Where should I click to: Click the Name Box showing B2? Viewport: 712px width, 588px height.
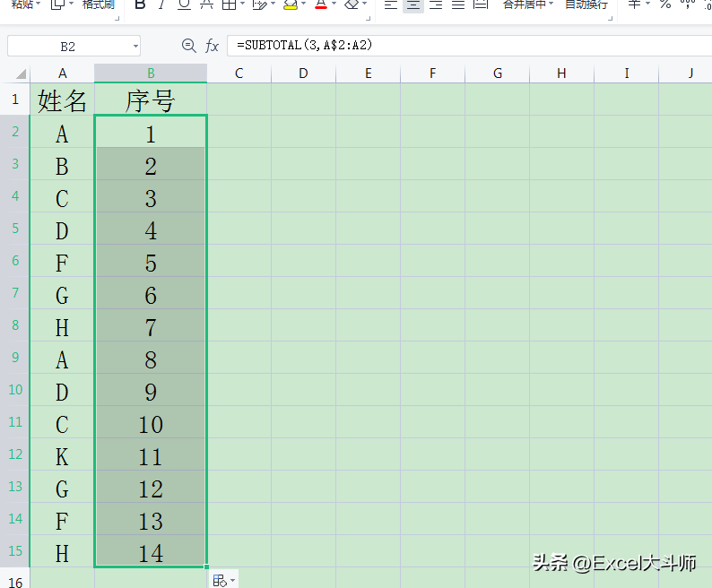(68, 47)
